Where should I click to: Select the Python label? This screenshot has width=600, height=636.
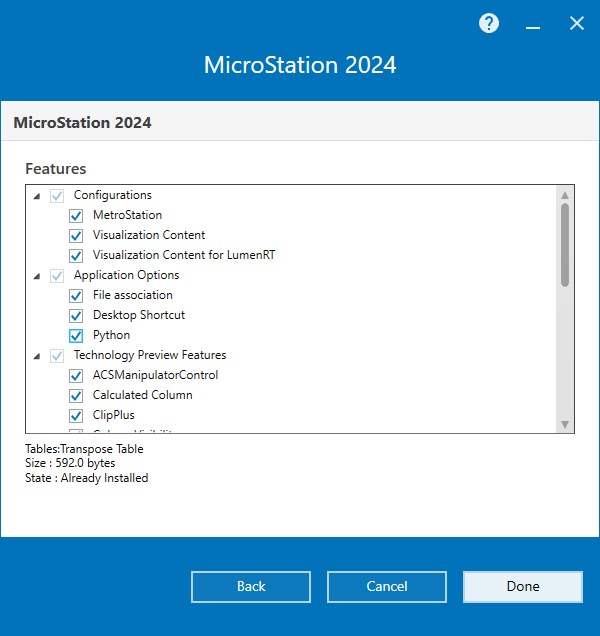111,335
